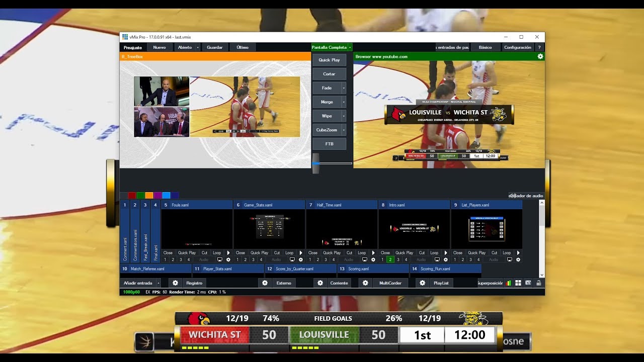The width and height of the screenshot is (644, 362).
Task: Expand the Añadir entrada dropdown arrow
Action: [x=158, y=283]
